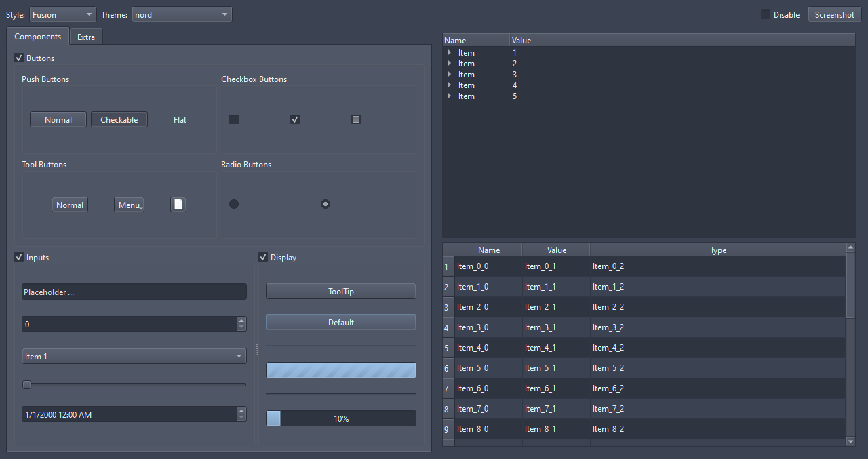
Task: Select the leftmost radio button
Action: 234,203
